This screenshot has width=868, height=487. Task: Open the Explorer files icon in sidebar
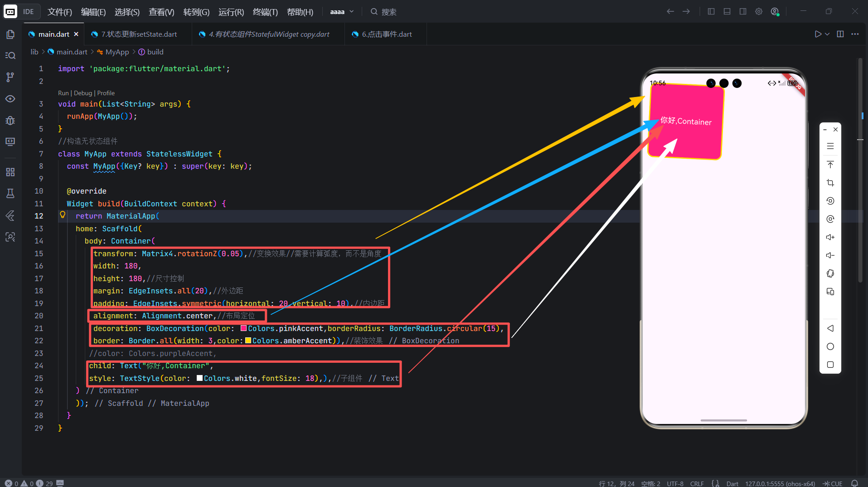10,34
